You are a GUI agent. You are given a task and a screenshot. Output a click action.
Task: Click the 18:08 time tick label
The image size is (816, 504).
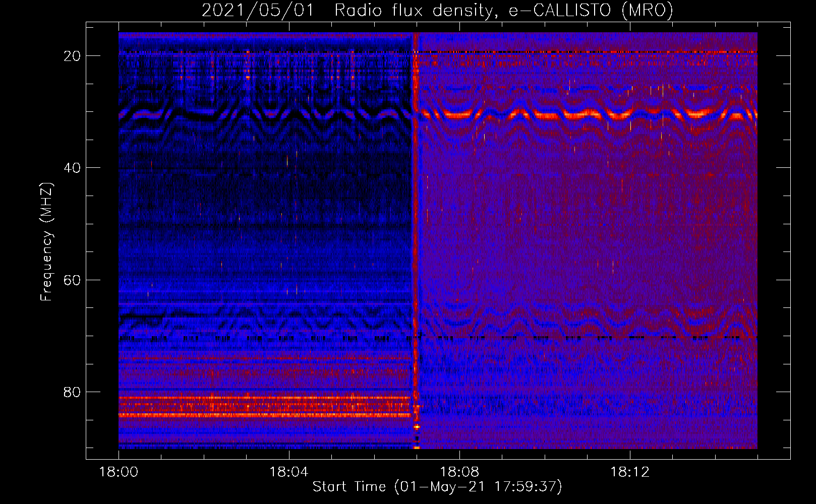coord(459,472)
